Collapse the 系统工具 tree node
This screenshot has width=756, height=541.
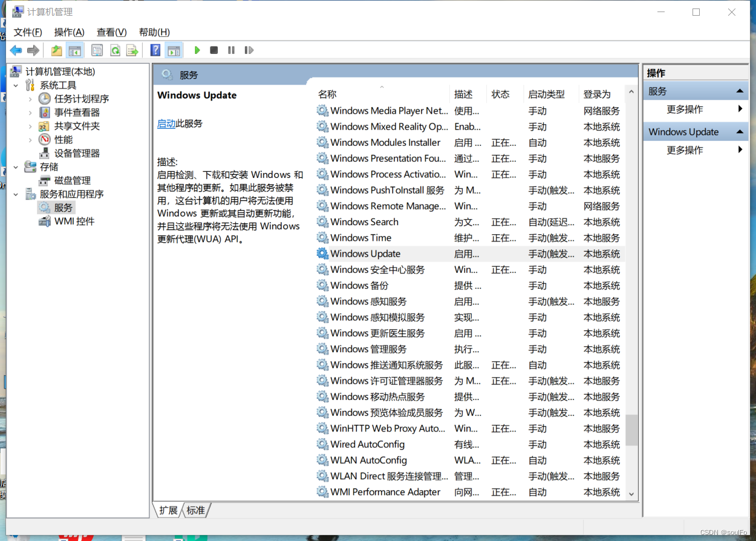point(16,85)
